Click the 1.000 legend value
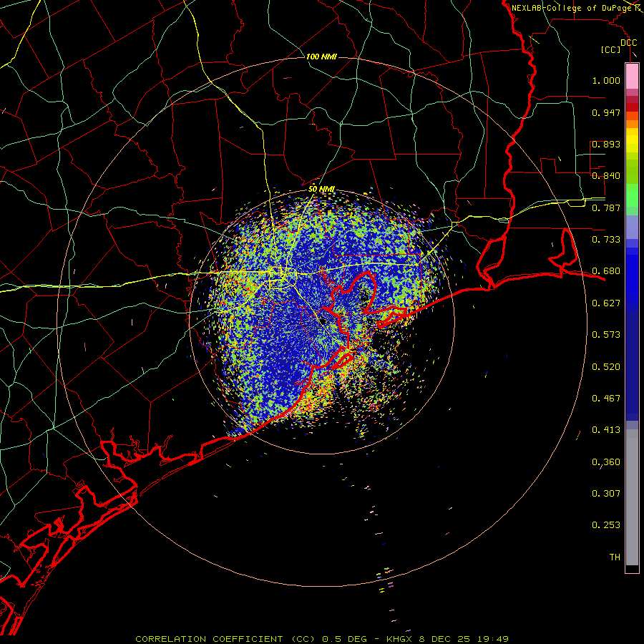This screenshot has height=644, width=644. coord(606,80)
